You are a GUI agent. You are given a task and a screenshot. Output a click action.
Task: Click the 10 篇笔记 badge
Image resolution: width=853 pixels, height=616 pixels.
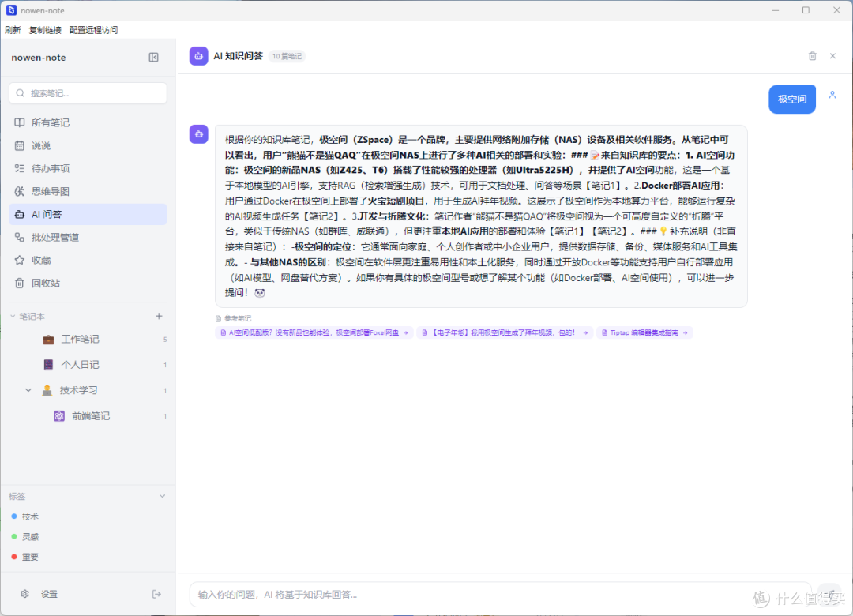(x=287, y=56)
